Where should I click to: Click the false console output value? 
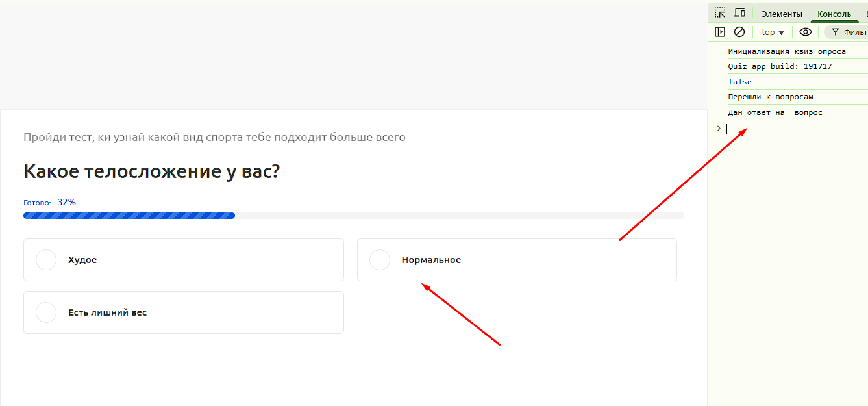[739, 82]
